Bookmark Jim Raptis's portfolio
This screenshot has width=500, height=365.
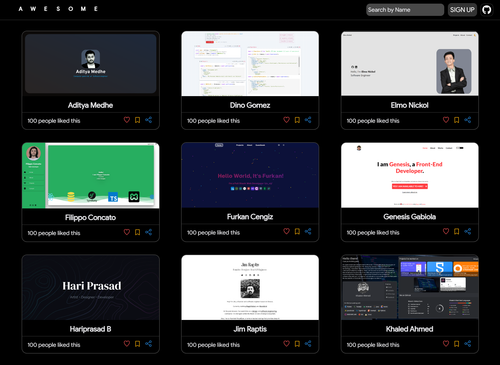coord(297,344)
